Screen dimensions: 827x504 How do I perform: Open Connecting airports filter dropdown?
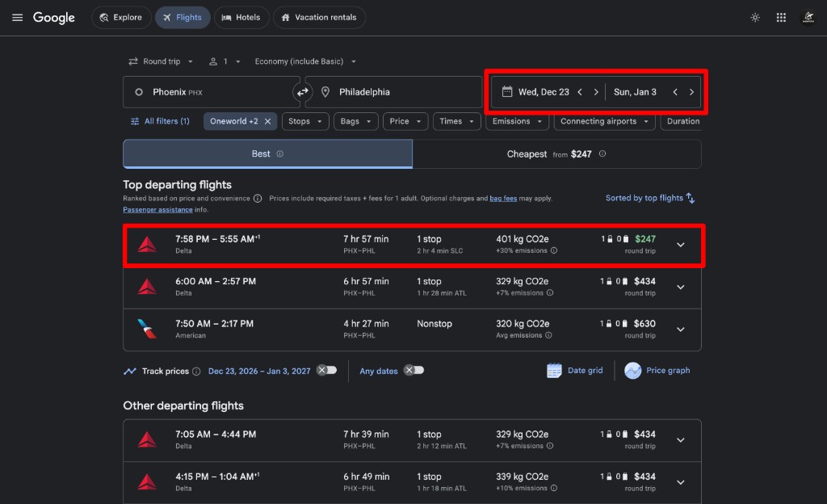click(x=604, y=121)
